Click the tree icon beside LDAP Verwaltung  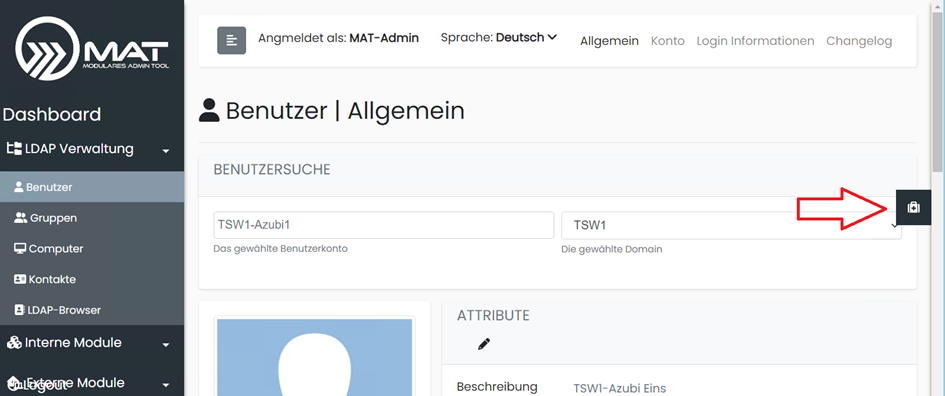point(14,148)
